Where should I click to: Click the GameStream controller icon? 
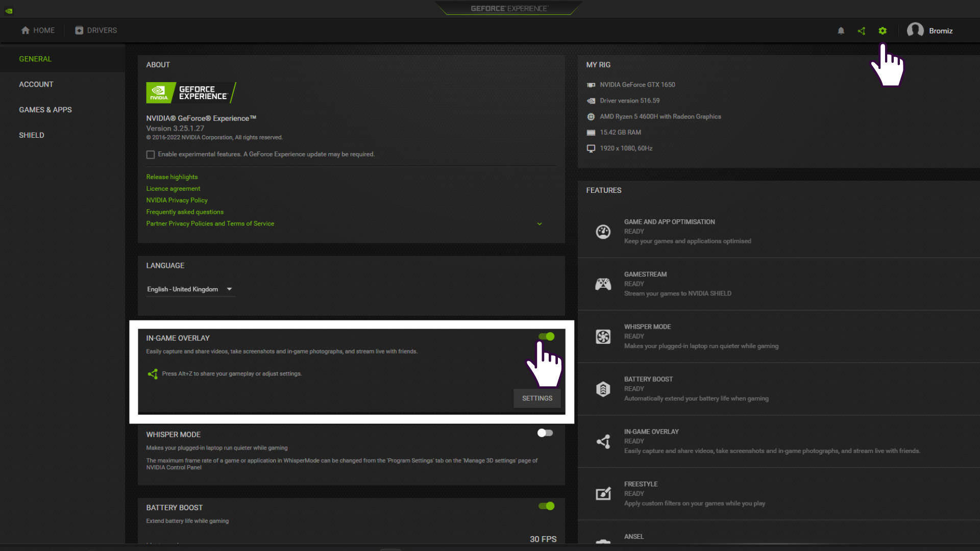(x=603, y=284)
